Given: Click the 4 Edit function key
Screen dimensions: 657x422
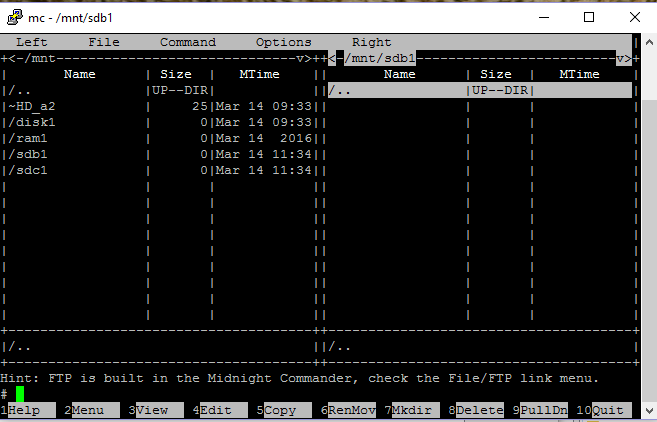Looking at the screenshot, I should [x=220, y=410].
